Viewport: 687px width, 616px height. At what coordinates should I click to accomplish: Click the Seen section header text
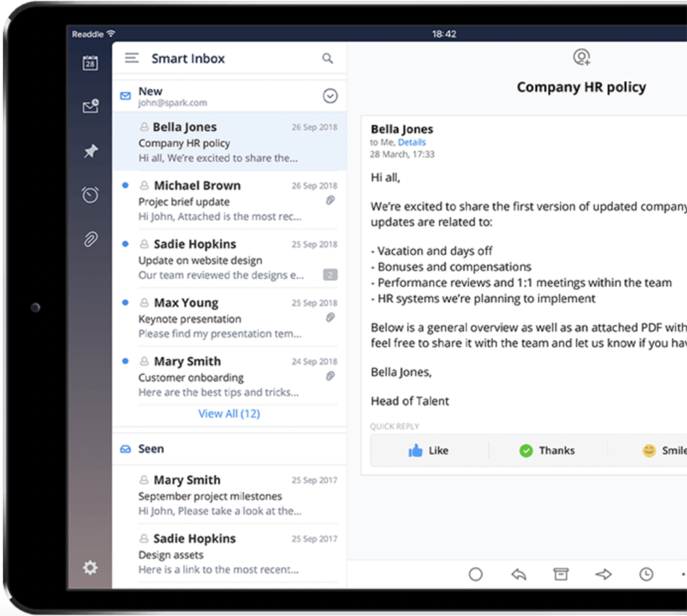(x=151, y=449)
